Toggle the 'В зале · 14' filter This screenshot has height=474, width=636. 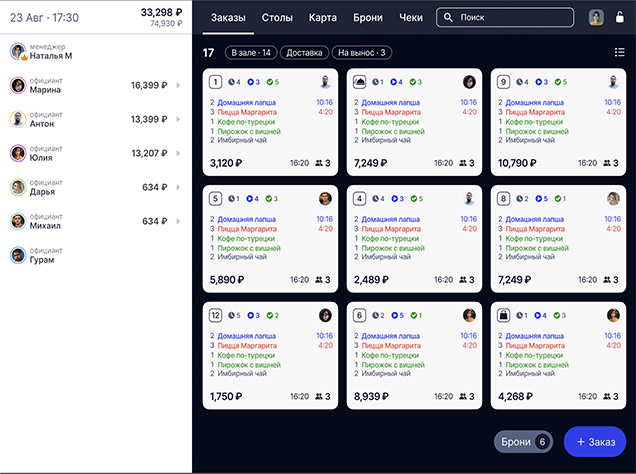pos(250,53)
